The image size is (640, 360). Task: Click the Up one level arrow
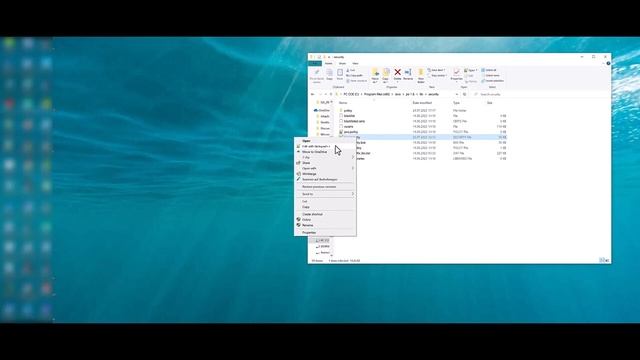(x=331, y=94)
